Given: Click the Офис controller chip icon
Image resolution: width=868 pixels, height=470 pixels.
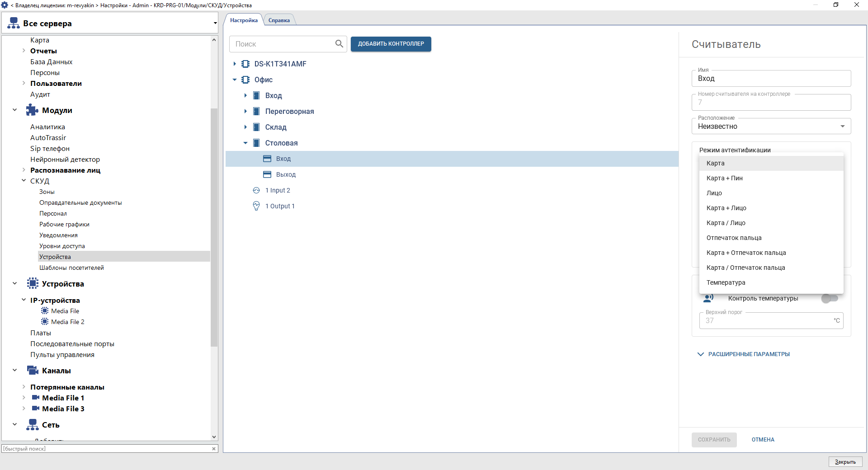Looking at the screenshot, I should (x=245, y=80).
